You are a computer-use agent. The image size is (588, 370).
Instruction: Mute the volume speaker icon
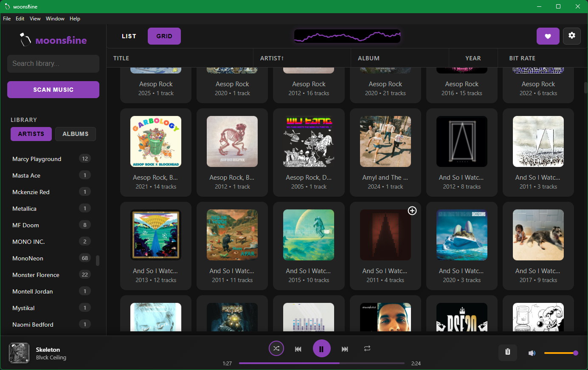(x=532, y=353)
